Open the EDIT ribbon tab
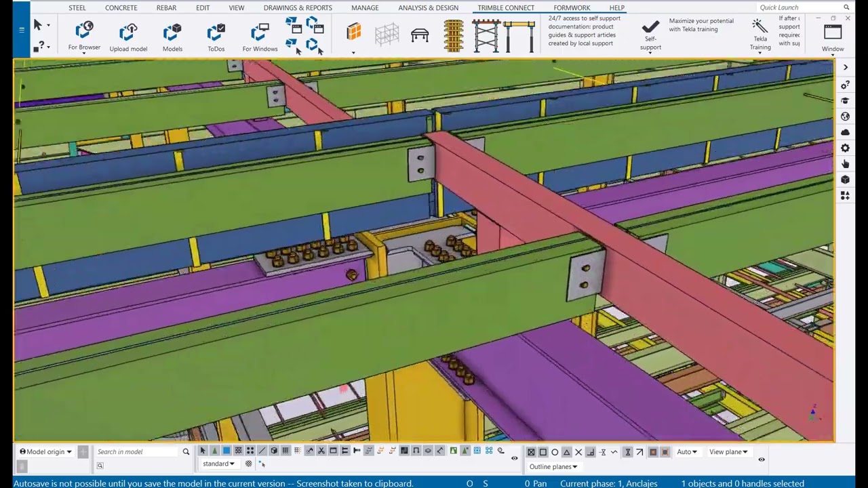The image size is (868, 488). (x=203, y=7)
